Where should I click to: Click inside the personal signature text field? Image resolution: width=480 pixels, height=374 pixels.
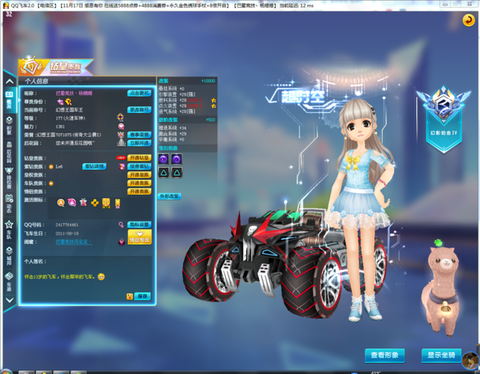point(87,277)
